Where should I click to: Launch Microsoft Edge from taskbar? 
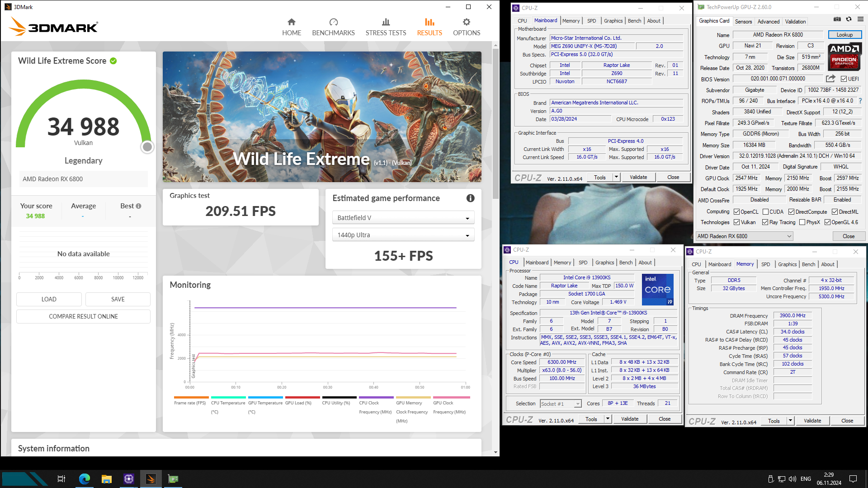point(85,479)
